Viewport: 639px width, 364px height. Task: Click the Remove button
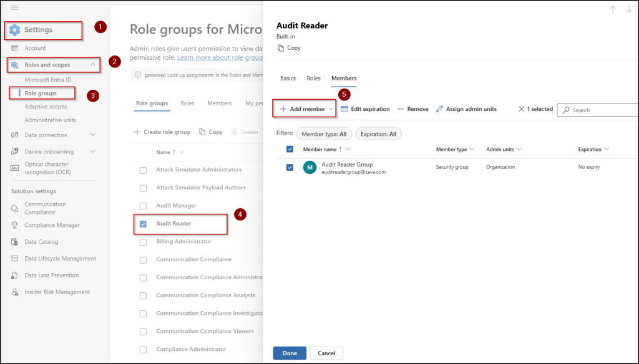click(x=413, y=109)
